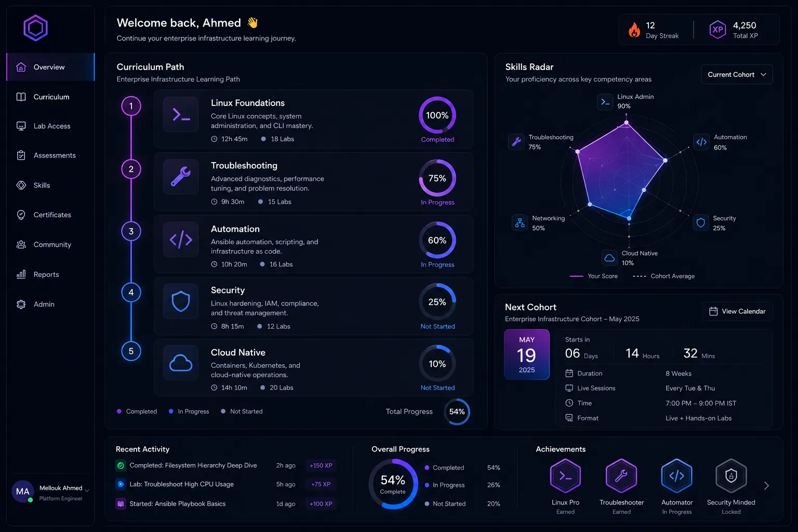This screenshot has width=798, height=532.
Task: Click the XP hexagon badge icon
Action: 717,30
